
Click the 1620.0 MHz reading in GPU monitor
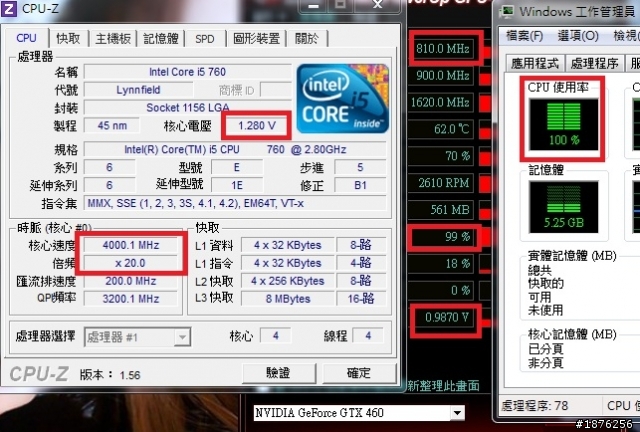tap(441, 102)
